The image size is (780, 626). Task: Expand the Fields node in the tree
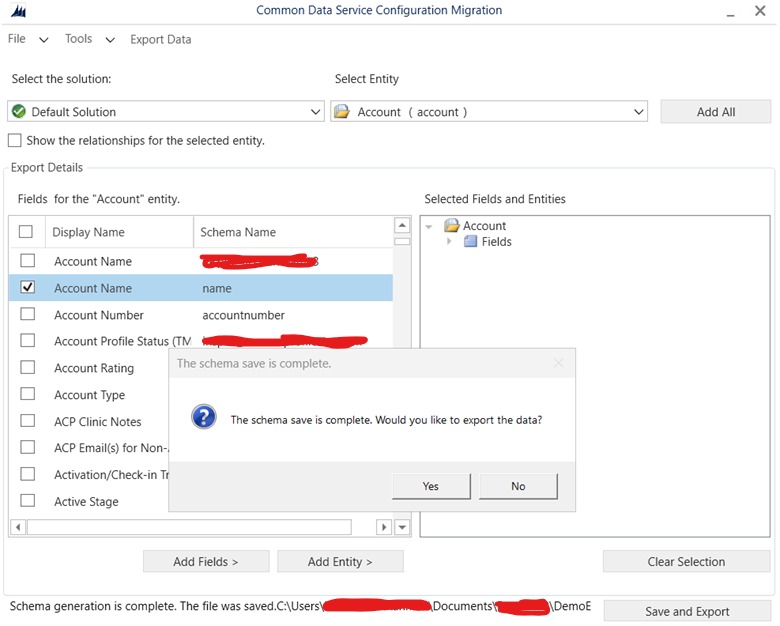pyautogui.click(x=449, y=241)
